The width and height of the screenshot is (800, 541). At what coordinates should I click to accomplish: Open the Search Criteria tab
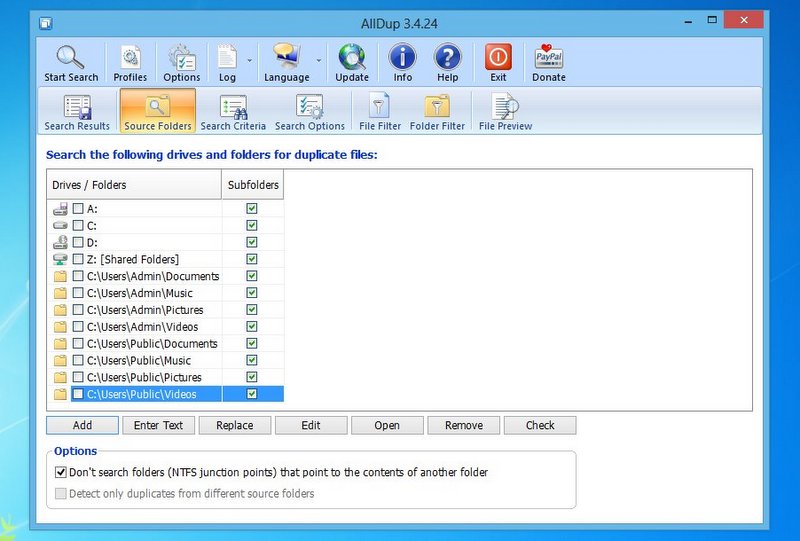click(233, 111)
